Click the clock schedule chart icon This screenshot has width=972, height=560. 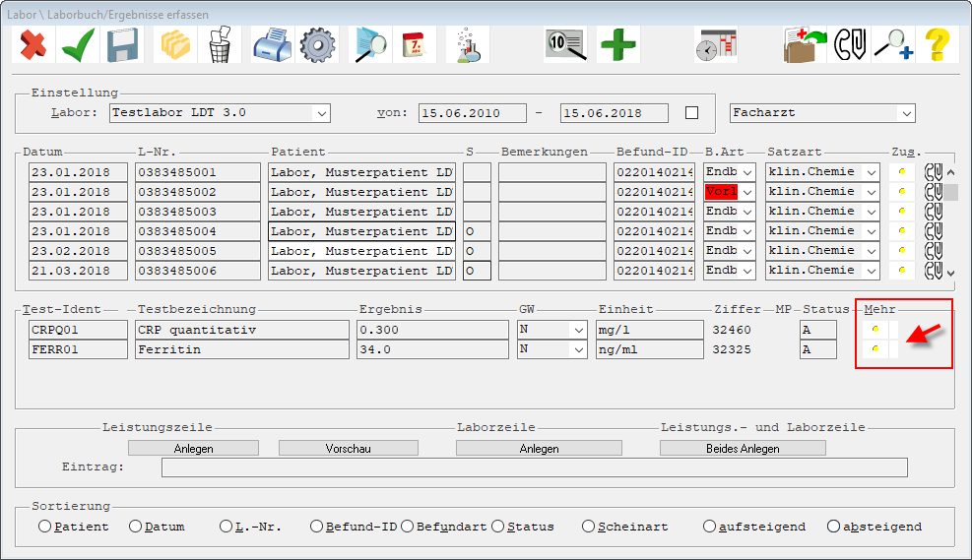(x=716, y=44)
